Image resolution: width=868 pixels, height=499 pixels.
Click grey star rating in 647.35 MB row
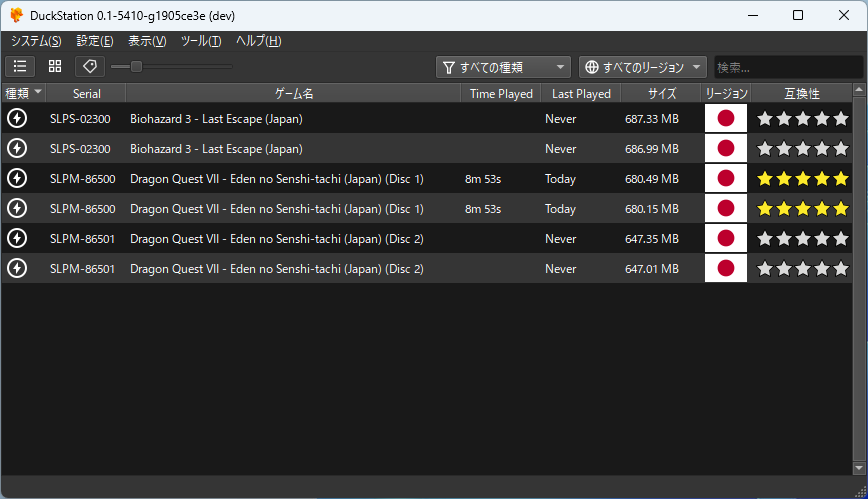pos(802,238)
